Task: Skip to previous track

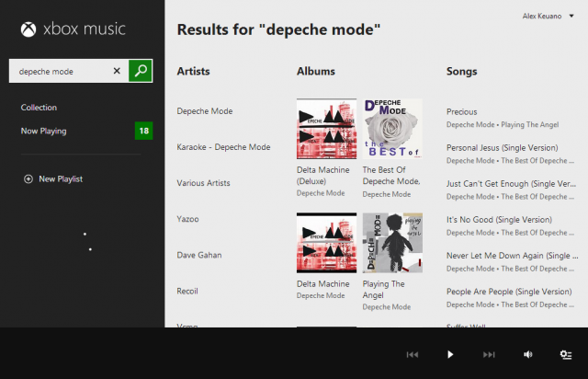Action: 413,354
